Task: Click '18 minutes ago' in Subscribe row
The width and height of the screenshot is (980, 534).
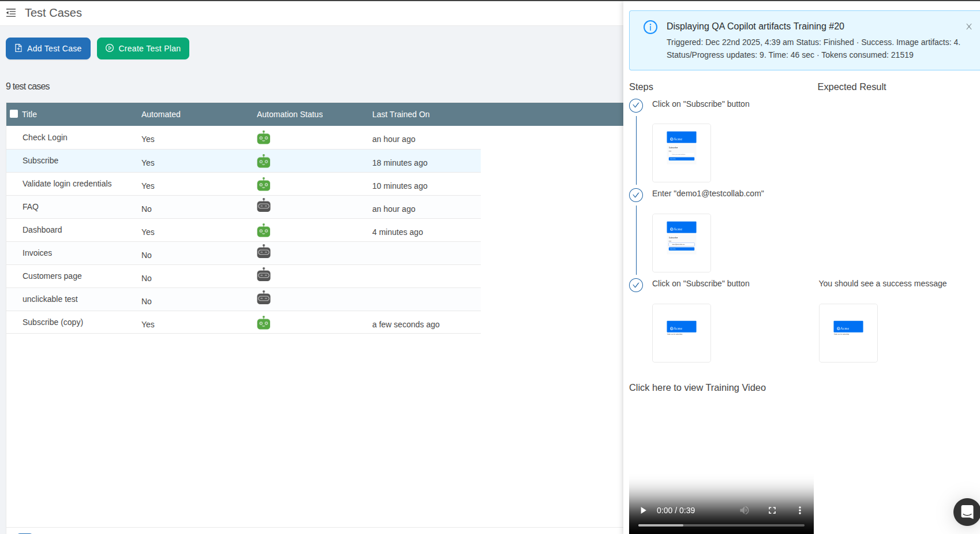Action: click(x=400, y=163)
